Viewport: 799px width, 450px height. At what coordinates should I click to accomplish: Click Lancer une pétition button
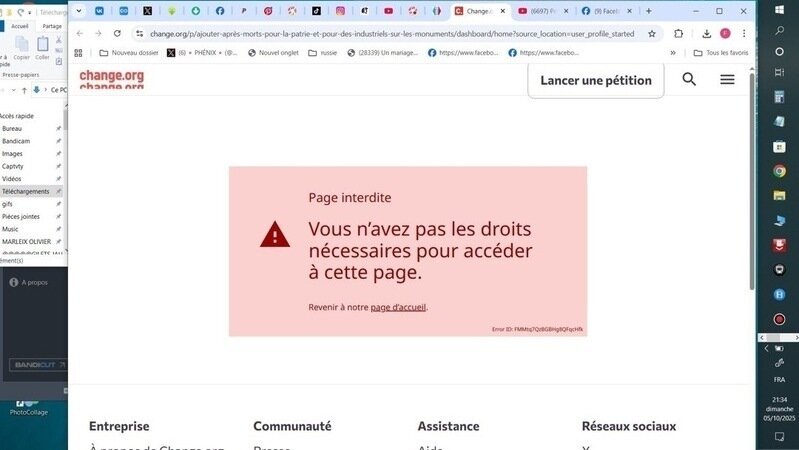[x=596, y=80]
